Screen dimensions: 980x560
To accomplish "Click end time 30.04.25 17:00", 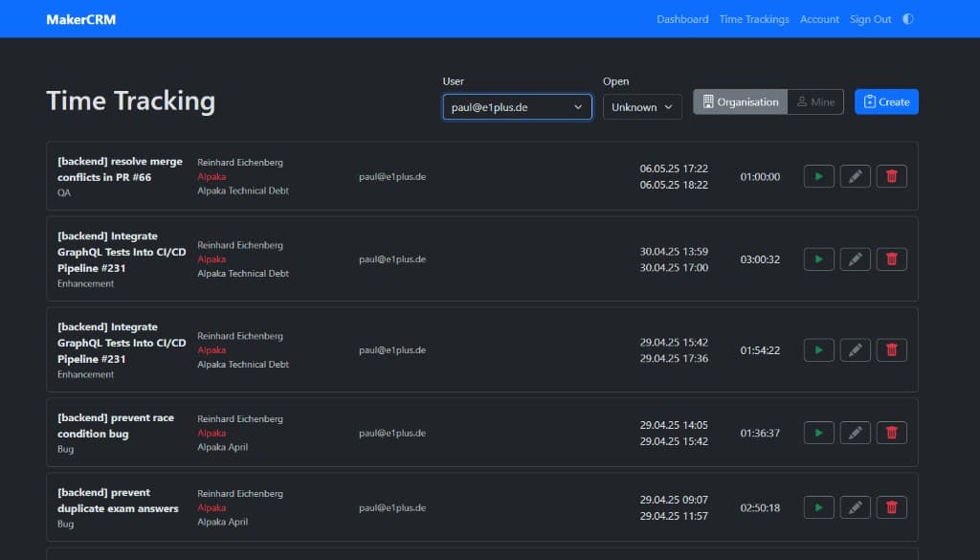I will click(674, 267).
